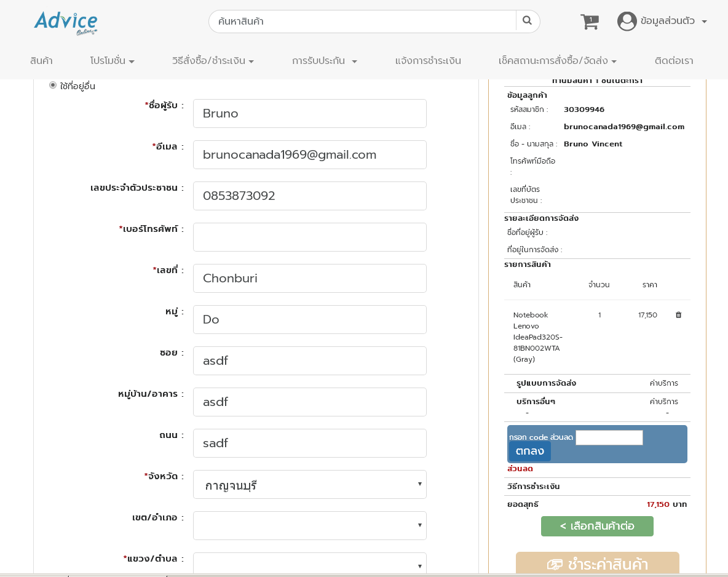728x577 pixels.
Task: Click the net total 17,150 บาท
Action: coord(667,504)
